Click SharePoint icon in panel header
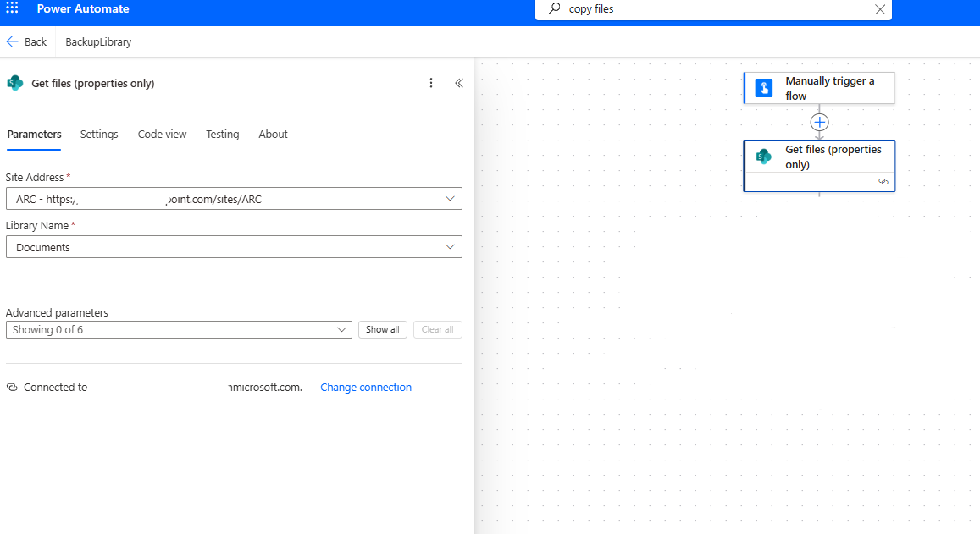 coord(14,83)
